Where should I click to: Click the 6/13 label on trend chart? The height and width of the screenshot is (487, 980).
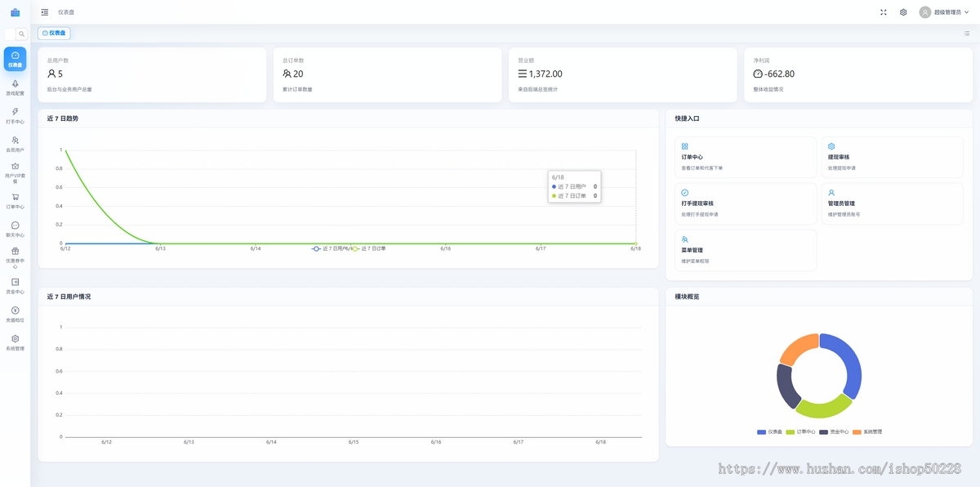click(x=160, y=248)
